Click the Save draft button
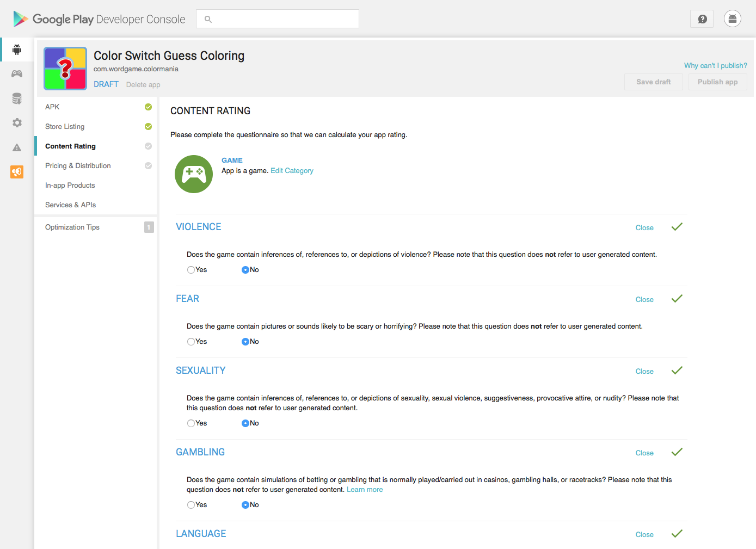This screenshot has height=549, width=756. pos(654,82)
